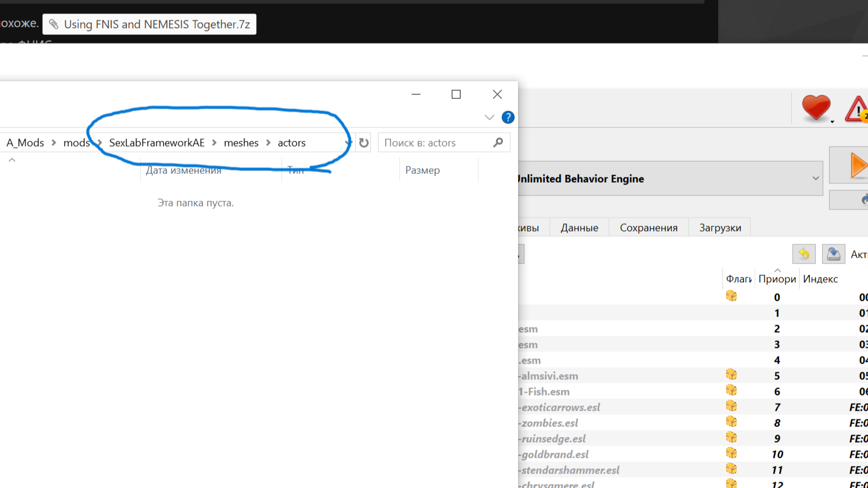Image resolution: width=868 pixels, height=488 pixels.
Task: Click the magnifier icon in Explorer search
Action: click(x=498, y=143)
